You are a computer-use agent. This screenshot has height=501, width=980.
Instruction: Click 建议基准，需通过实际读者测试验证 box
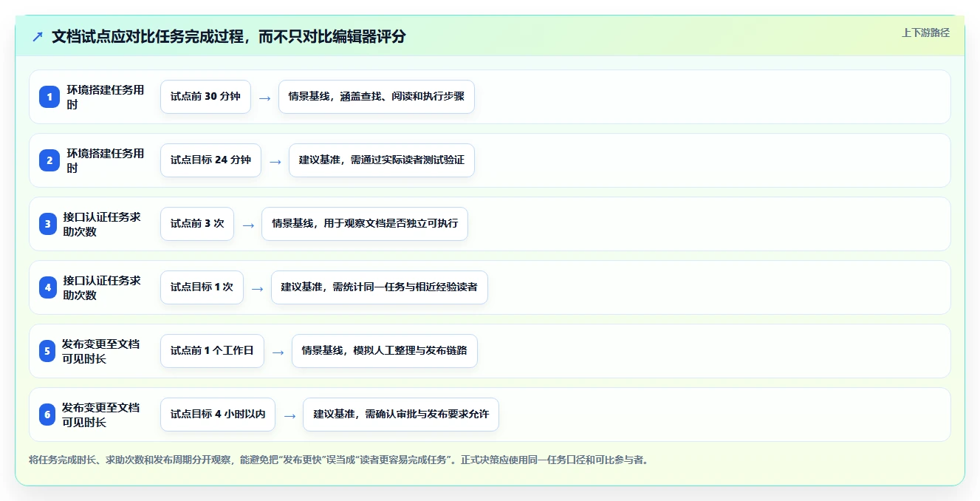coord(381,160)
